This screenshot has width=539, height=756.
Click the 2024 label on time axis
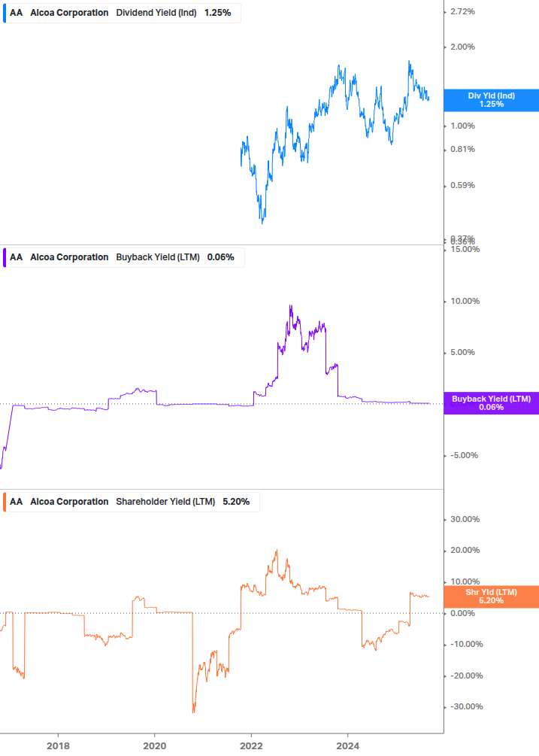[348, 746]
